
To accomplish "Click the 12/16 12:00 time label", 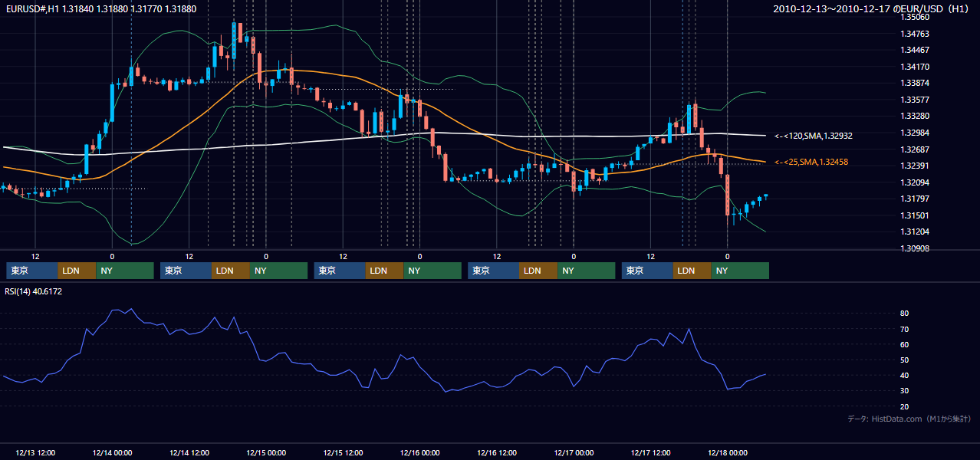I will point(497,452).
